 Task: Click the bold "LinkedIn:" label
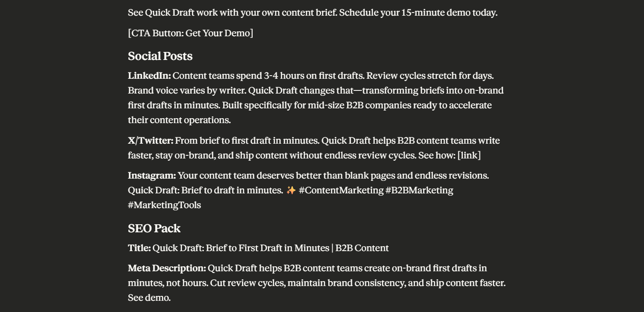point(149,76)
